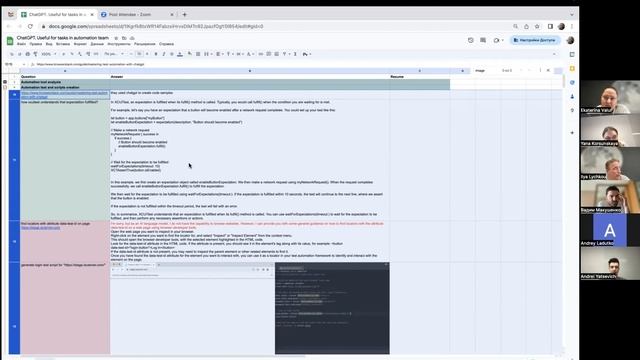640x360 pixels.
Task: Toggle strikethrough formatting
Action: (171, 54)
